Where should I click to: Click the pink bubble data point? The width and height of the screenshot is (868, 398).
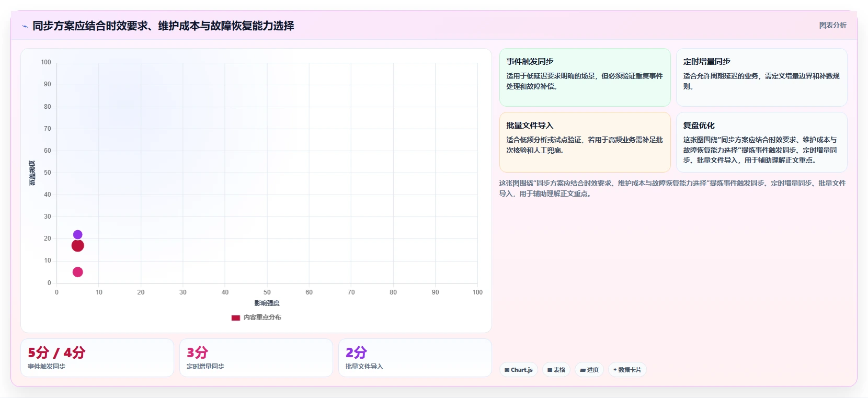(77, 272)
